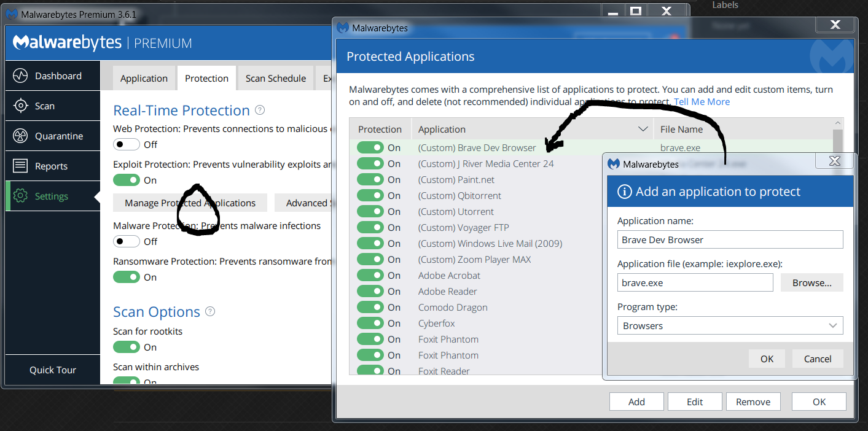Viewport: 868px width, 431px height.
Task: Switch to the Protection settings tab
Action: pos(206,79)
